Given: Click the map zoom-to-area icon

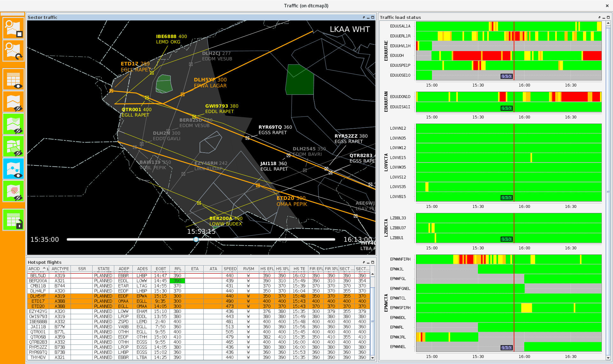Looking at the screenshot, I should [13, 28].
